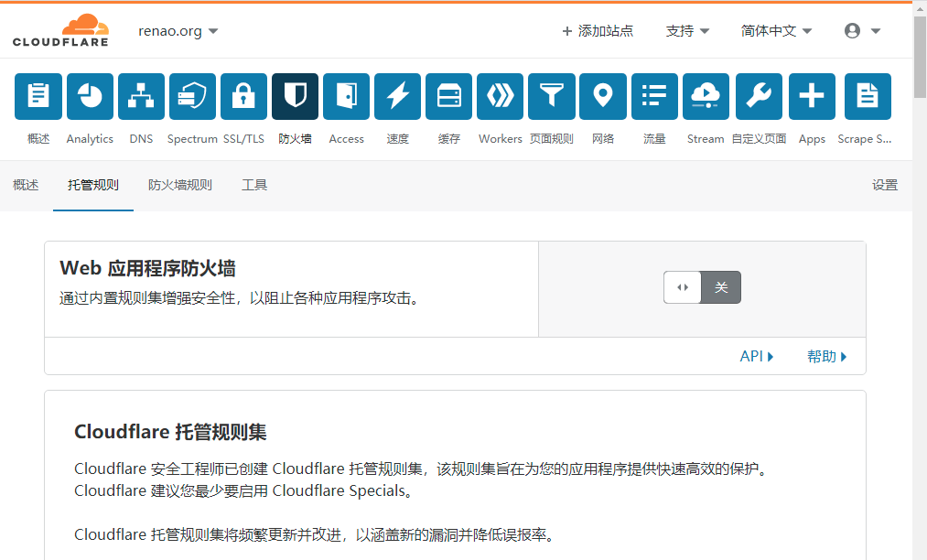Open the user account menu
The image size is (927, 560).
tap(862, 31)
